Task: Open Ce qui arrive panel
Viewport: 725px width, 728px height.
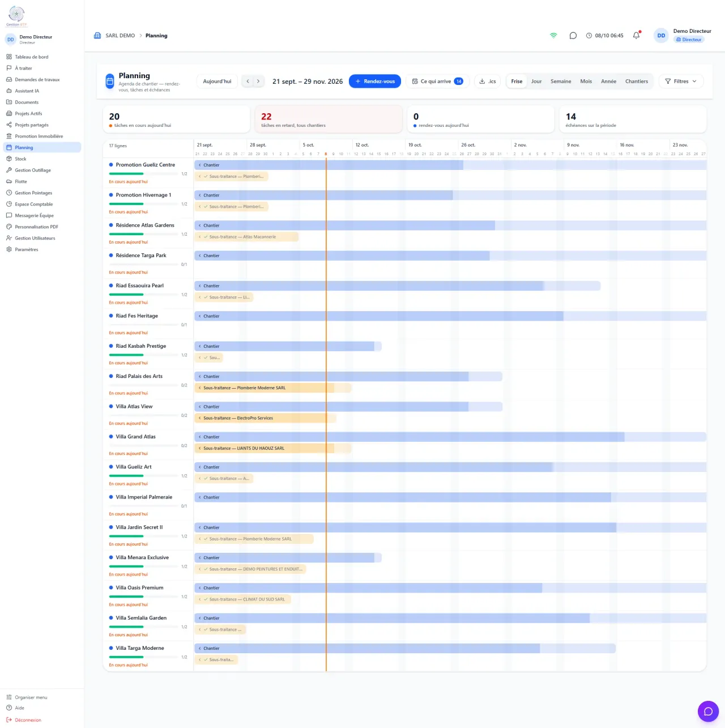Action: point(437,81)
